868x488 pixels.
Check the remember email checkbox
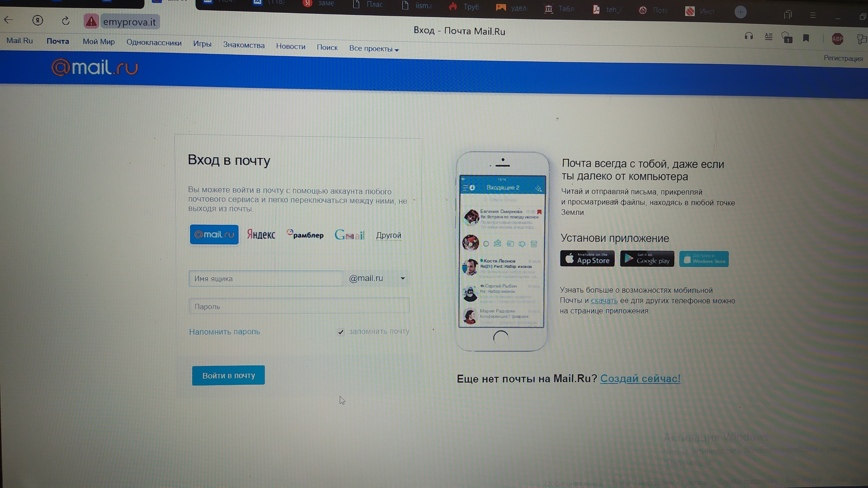click(x=340, y=331)
